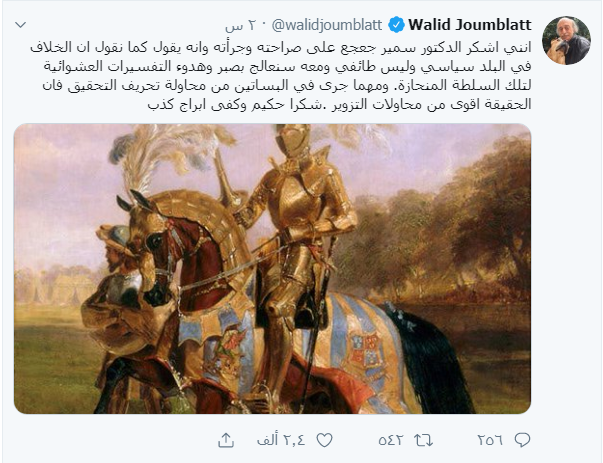View the ٥٤٢ retweets count
The width and height of the screenshot is (603, 463).
click(391, 440)
